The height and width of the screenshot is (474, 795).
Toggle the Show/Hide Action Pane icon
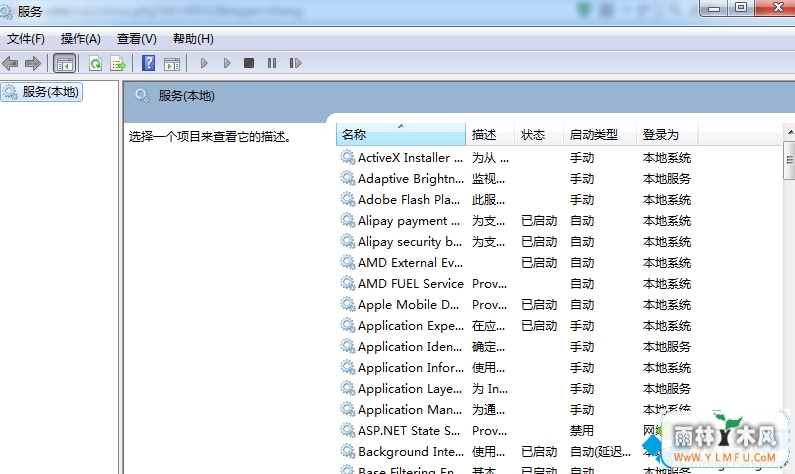[172, 64]
